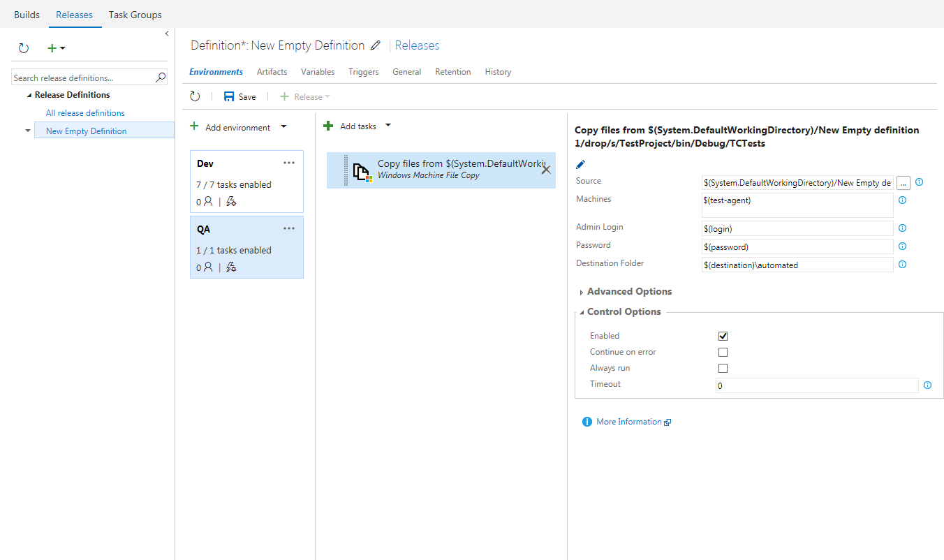
Task: Open the Add environment dropdown arrow
Action: 283,127
